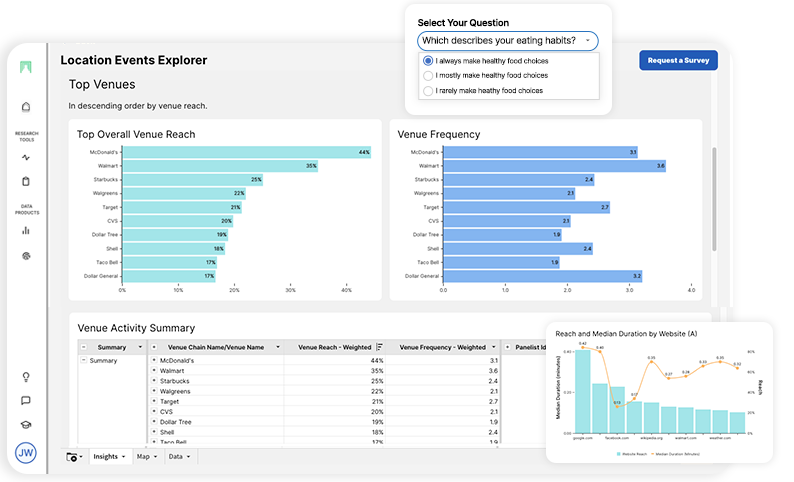
Task: Click the Walmart 35% reach bar
Action: click(x=220, y=166)
